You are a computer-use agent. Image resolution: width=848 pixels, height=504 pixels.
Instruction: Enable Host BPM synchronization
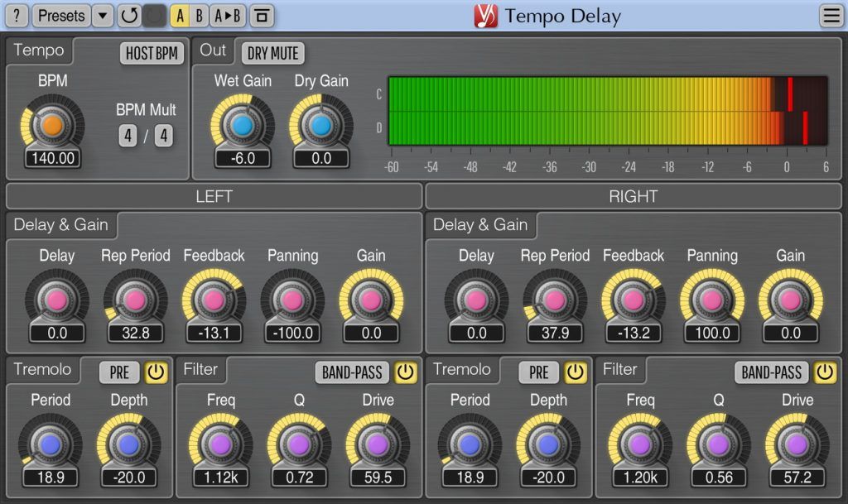coord(151,53)
